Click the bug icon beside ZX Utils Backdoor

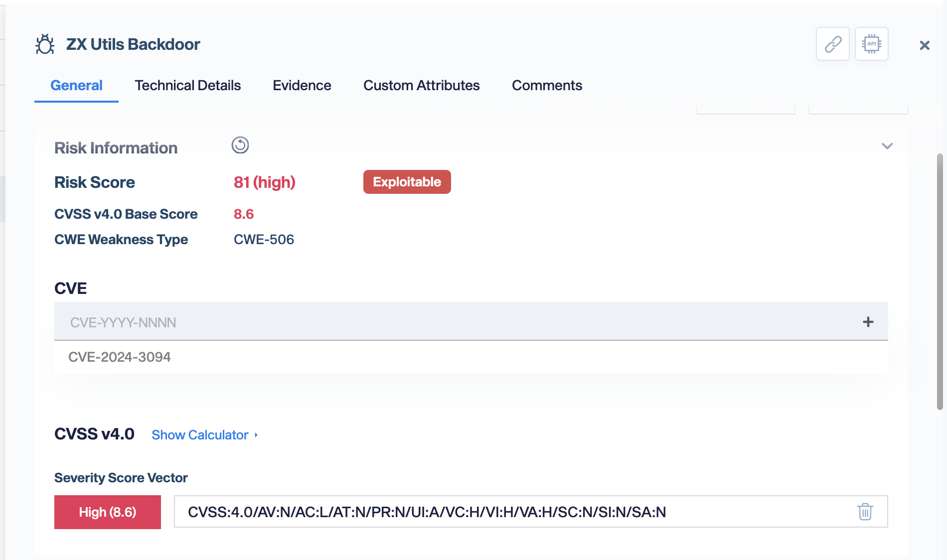45,44
